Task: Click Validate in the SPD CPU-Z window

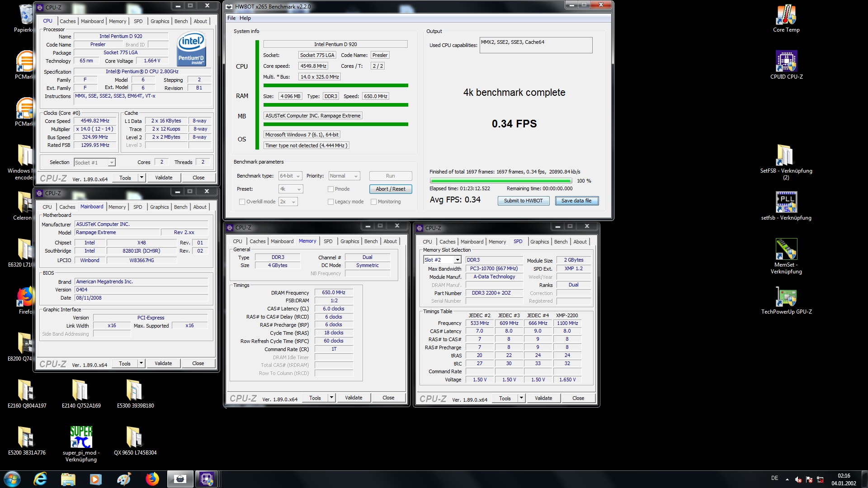Action: [x=543, y=398]
